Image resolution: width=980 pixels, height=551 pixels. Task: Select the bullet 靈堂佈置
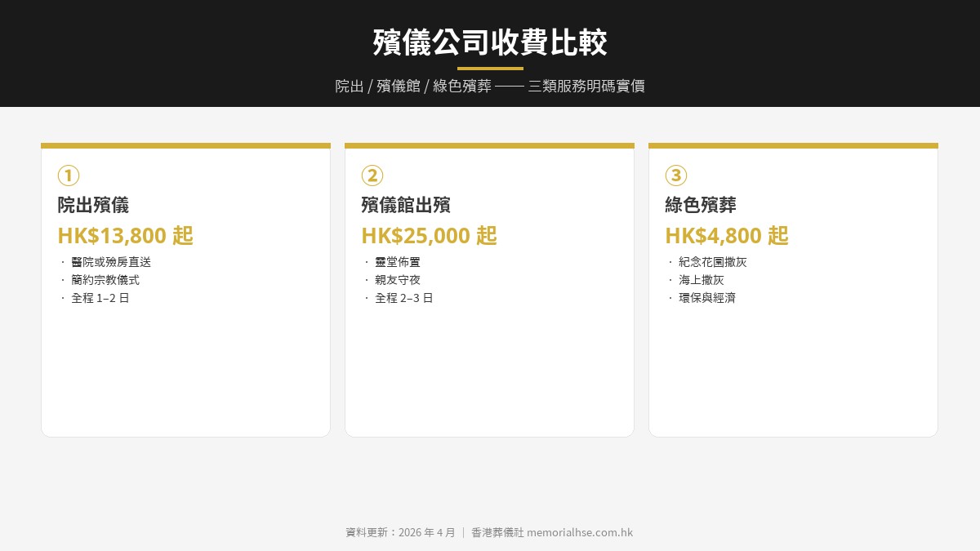(398, 262)
